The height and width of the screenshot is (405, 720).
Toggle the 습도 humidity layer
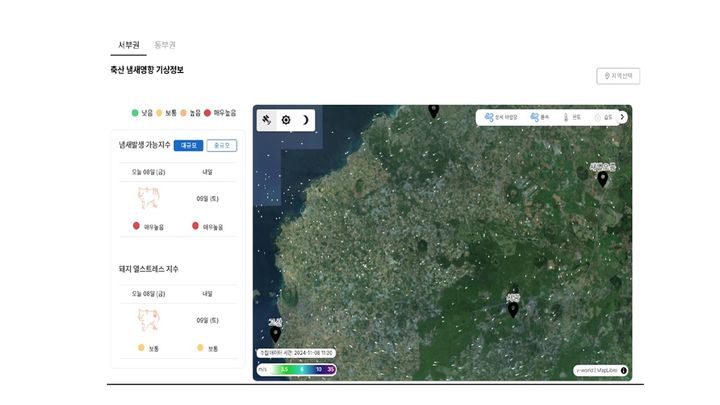(604, 117)
